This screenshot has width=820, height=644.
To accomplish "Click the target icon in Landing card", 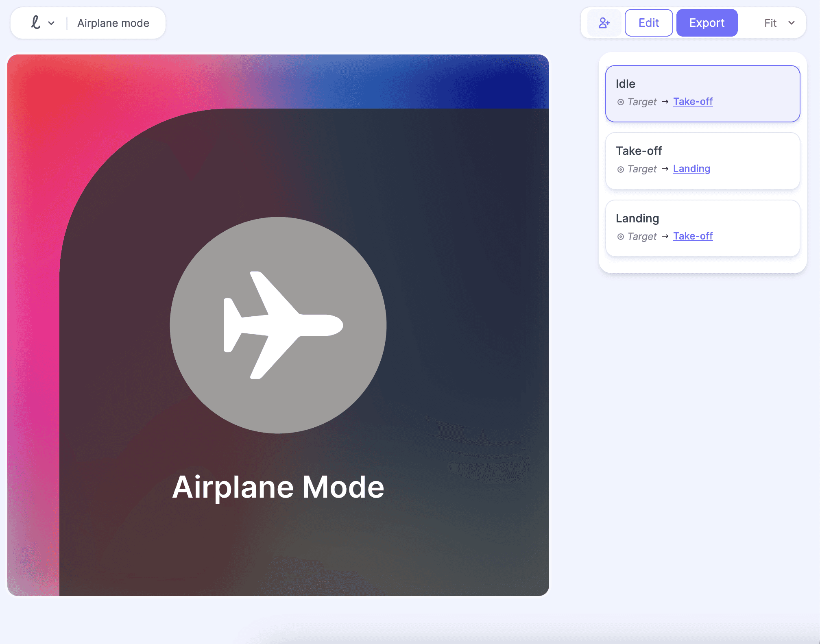I will tap(621, 237).
